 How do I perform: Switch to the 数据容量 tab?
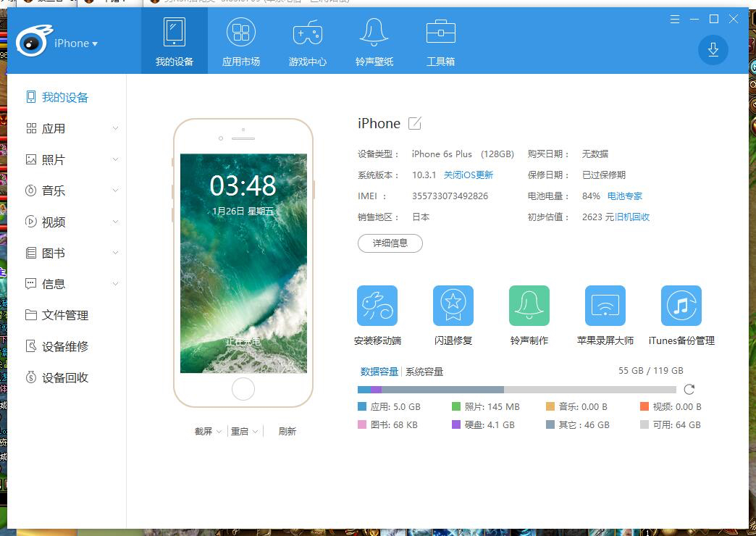pos(379,372)
